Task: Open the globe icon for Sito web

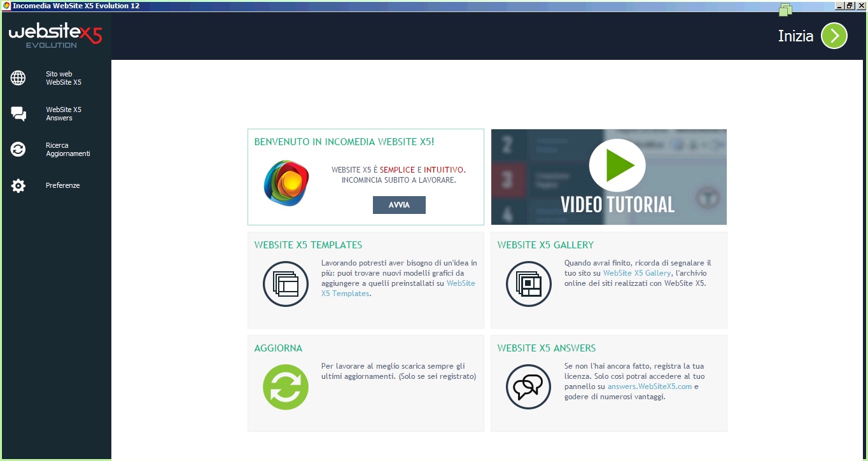Action: pyautogui.click(x=18, y=78)
